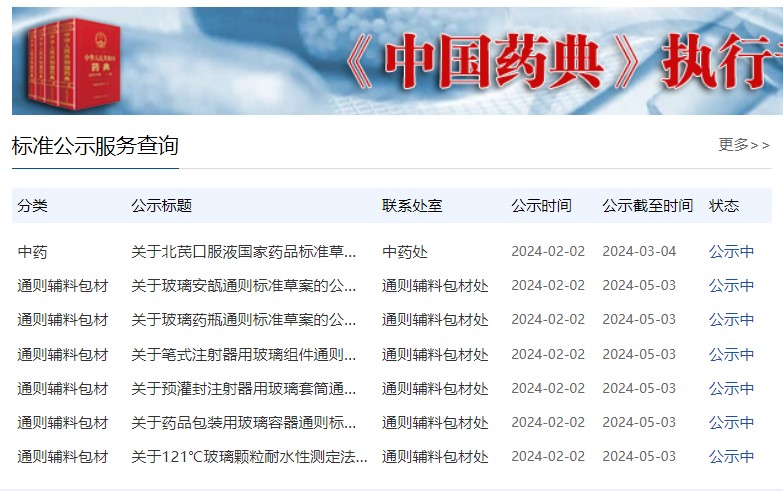Click the 公示标题 column header
The width and height of the screenshot is (783, 491).
[162, 206]
